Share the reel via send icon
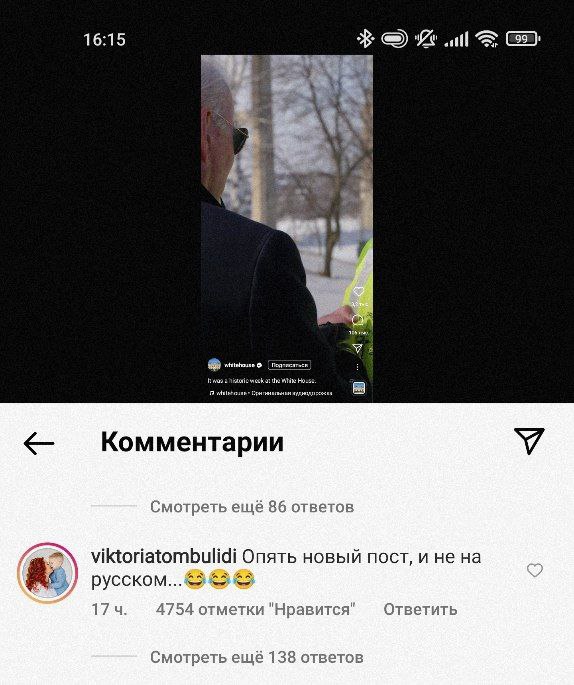574x685 pixels. coord(358,348)
